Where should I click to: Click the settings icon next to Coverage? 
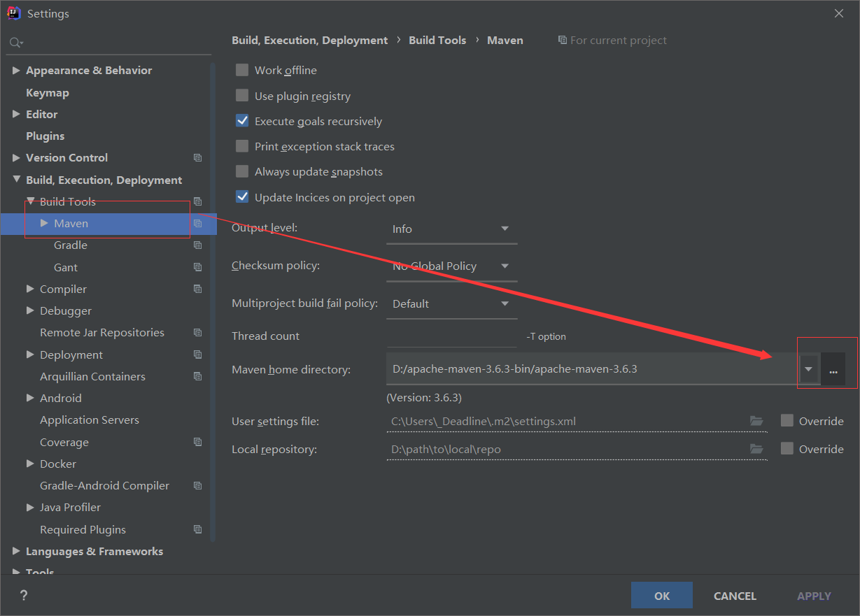tap(197, 441)
